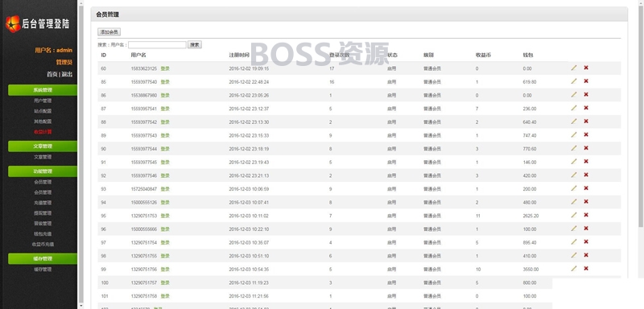Delete member ID 92
The width and height of the screenshot is (644, 309).
pos(586,175)
